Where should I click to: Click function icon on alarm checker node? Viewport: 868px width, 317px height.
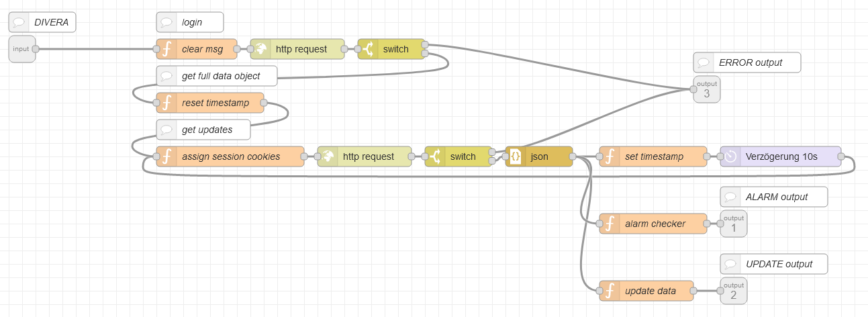point(610,224)
